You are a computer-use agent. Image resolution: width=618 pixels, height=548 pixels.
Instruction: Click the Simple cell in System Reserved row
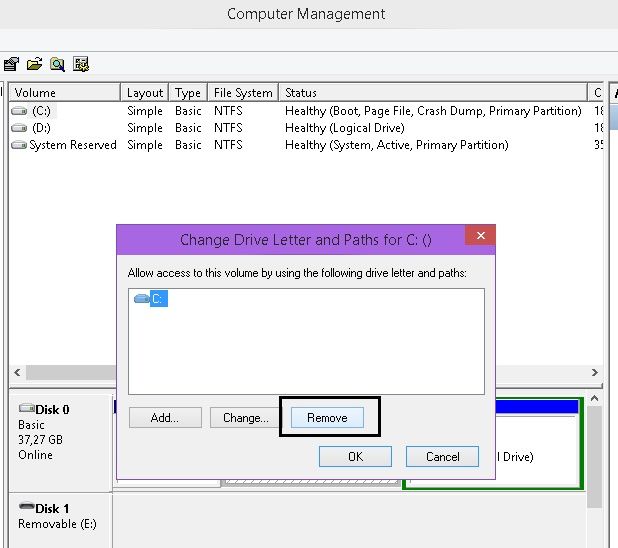tap(145, 145)
